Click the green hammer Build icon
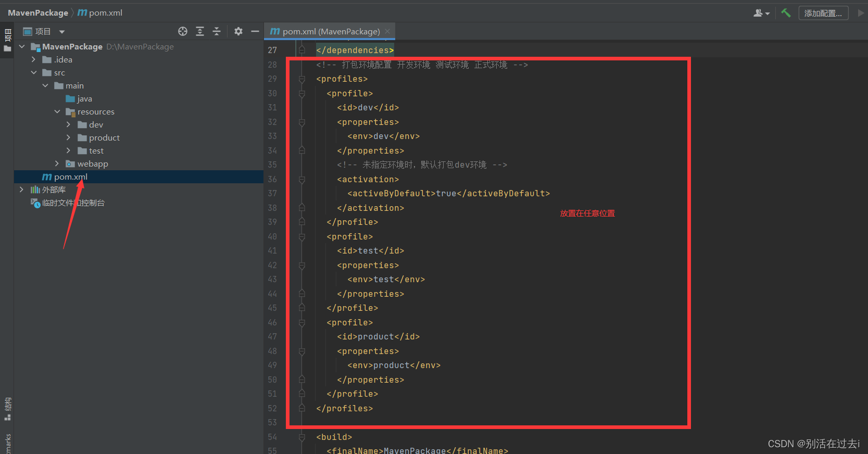 coord(786,13)
